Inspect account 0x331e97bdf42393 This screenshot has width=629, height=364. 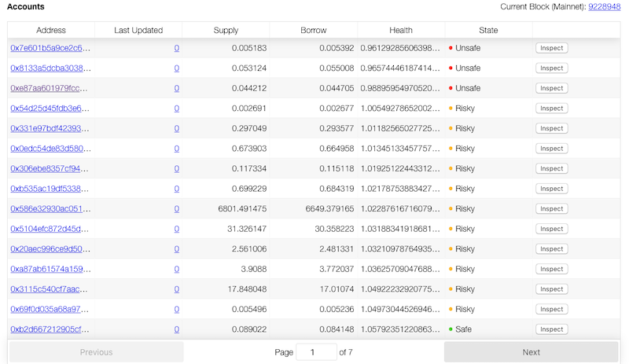click(552, 128)
